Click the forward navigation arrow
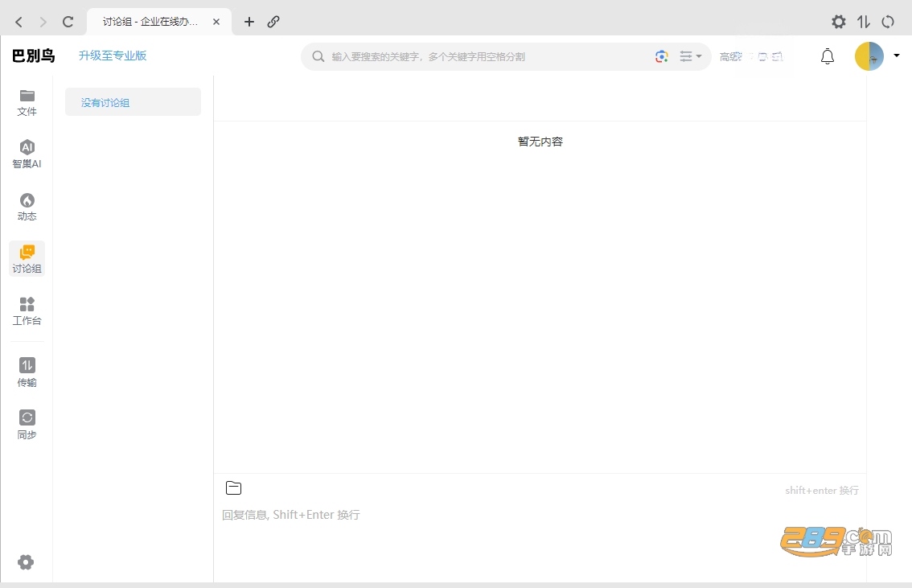The height and width of the screenshot is (588, 912). 43,22
